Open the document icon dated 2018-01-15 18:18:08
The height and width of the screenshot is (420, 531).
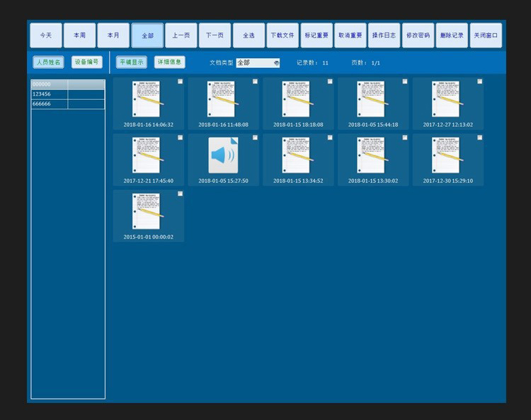tap(297, 99)
